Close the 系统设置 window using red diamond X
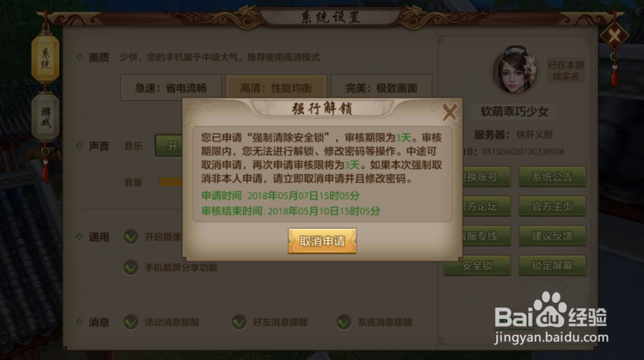Screen dimensions: 644x360 [x=614, y=36]
